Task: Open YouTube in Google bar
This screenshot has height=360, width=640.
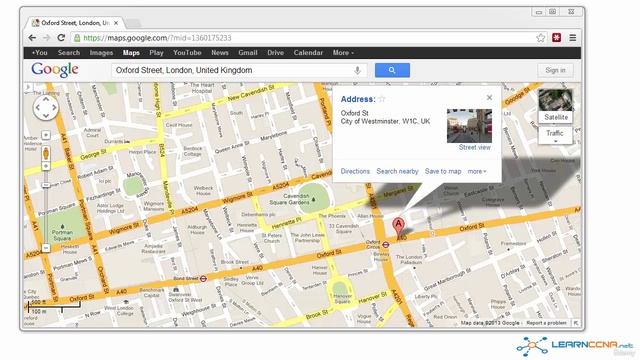Action: tap(187, 53)
